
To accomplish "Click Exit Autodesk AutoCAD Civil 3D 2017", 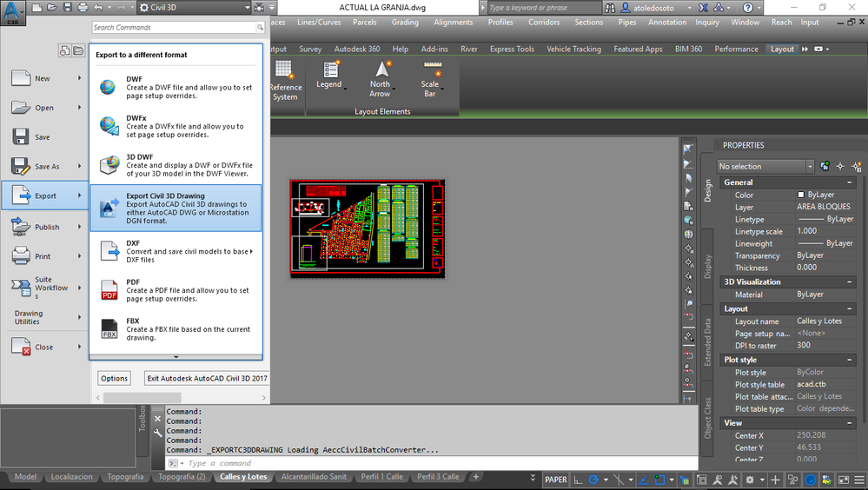I will point(207,378).
